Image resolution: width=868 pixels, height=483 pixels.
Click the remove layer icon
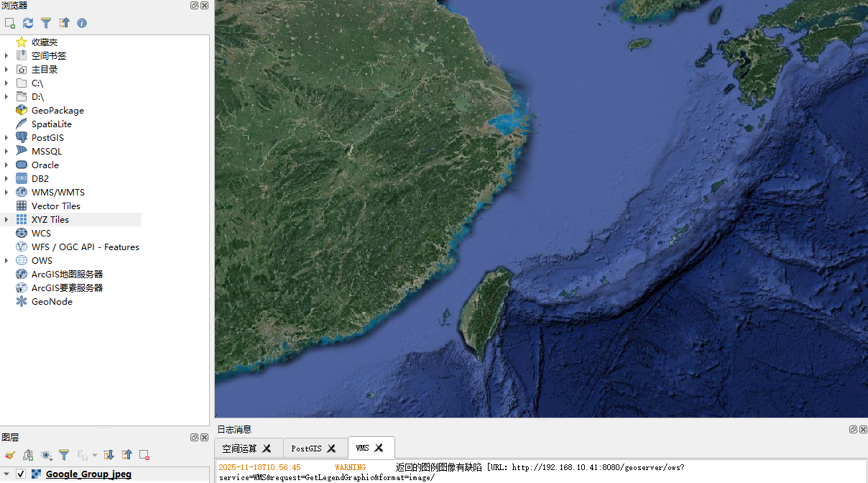click(x=144, y=455)
